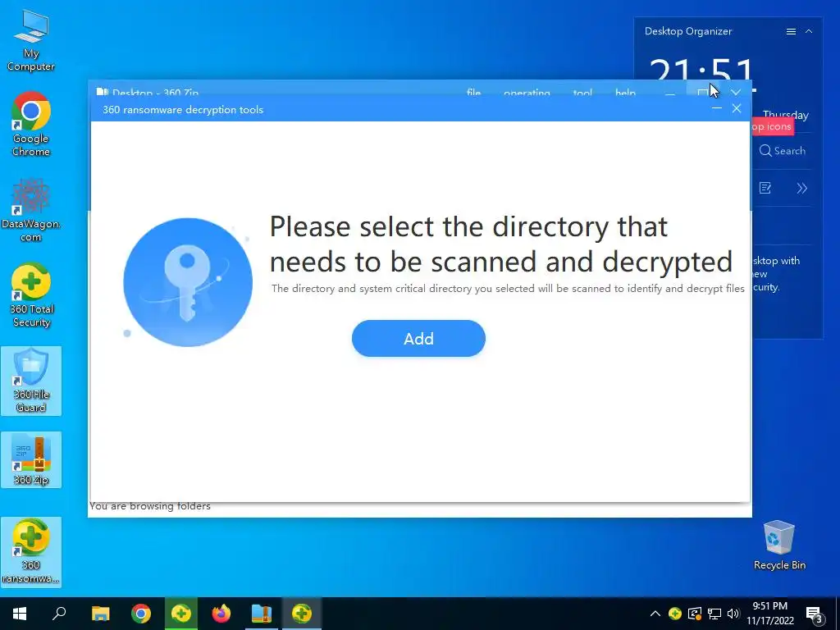Open the Desktop Organizer hamburger menu
This screenshot has width=840, height=630.
pyautogui.click(x=791, y=32)
